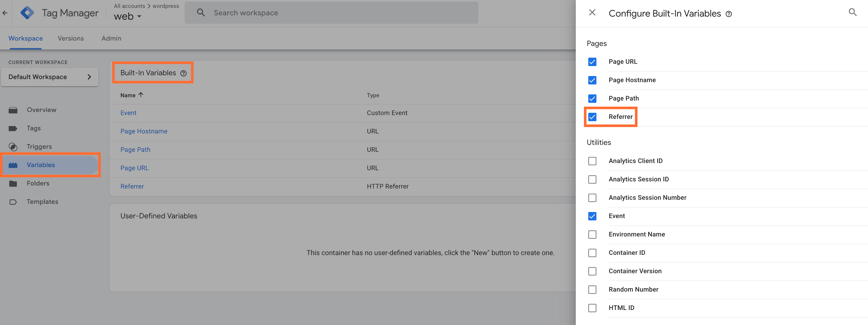Open the Admin tab
The height and width of the screenshot is (325, 868).
coord(111,38)
